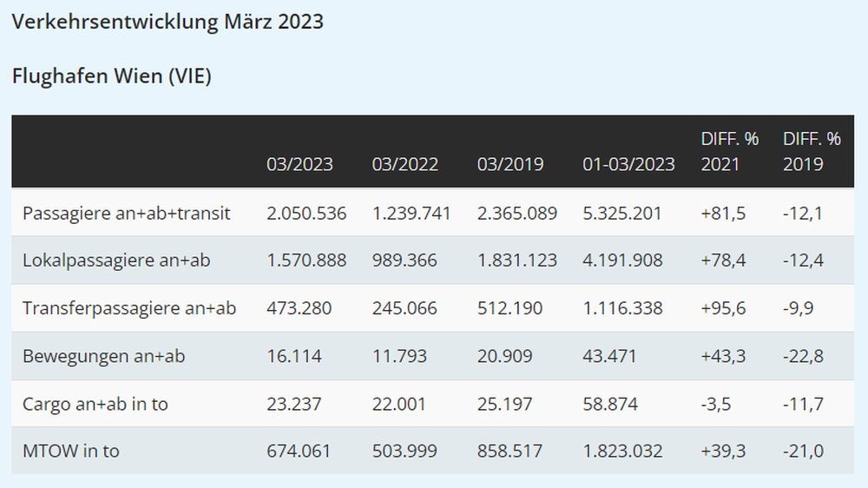This screenshot has height=488, width=868.
Task: Click the value '16.114'
Action: click(x=294, y=356)
